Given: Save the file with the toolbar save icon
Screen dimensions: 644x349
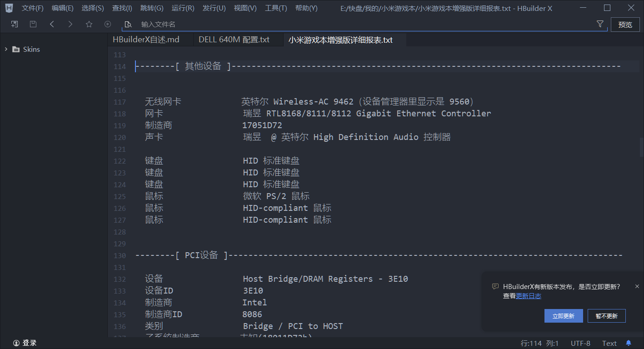Looking at the screenshot, I should pyautogui.click(x=33, y=24).
